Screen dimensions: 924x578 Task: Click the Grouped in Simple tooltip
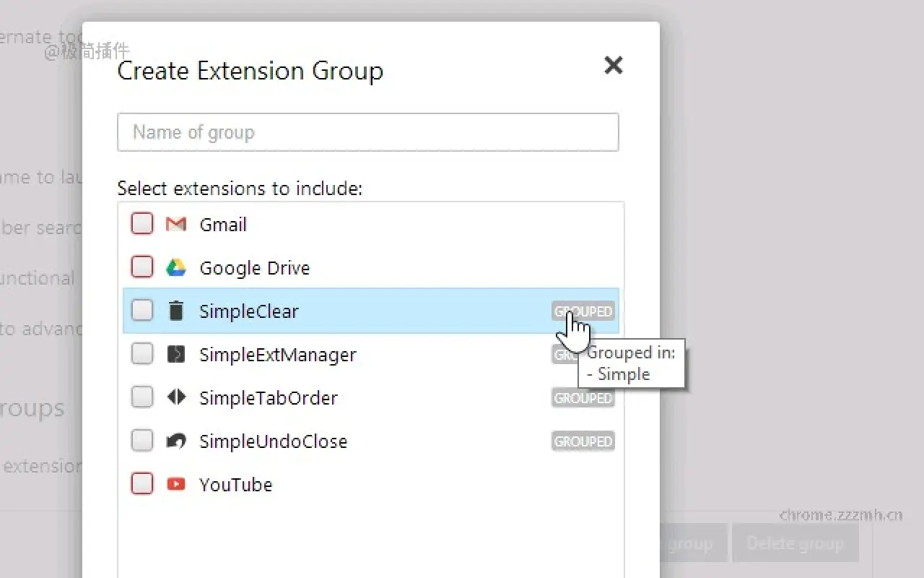(x=632, y=363)
